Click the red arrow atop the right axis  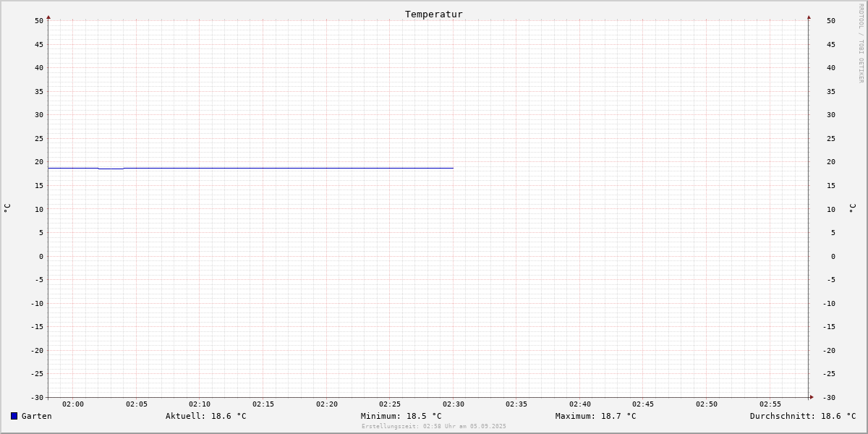coord(809,17)
